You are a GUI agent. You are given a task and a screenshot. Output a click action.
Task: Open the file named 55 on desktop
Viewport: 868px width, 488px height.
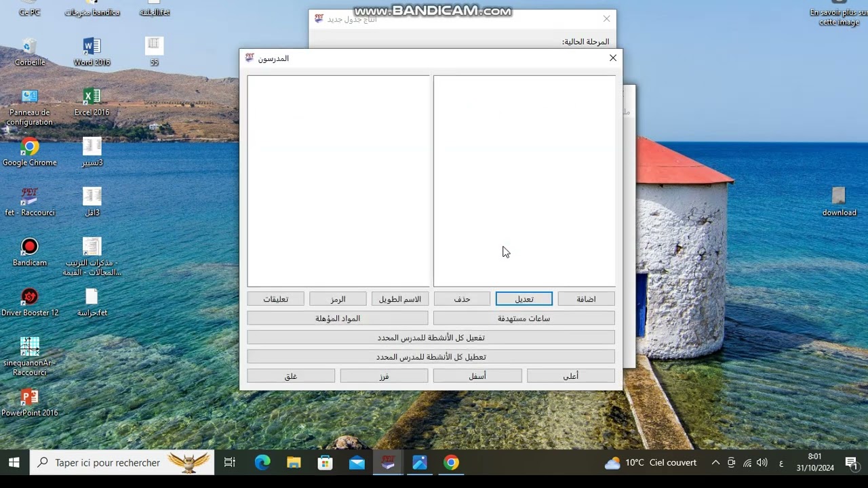(154, 52)
